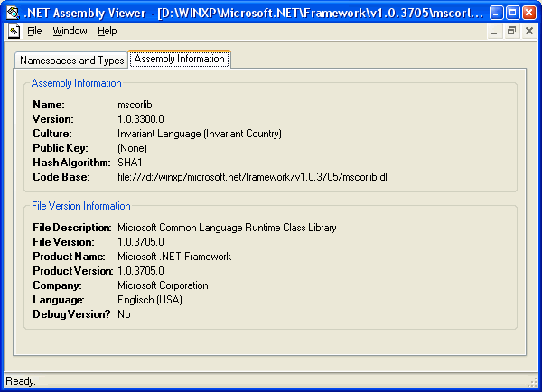Click the Debug Version value No

click(124, 314)
